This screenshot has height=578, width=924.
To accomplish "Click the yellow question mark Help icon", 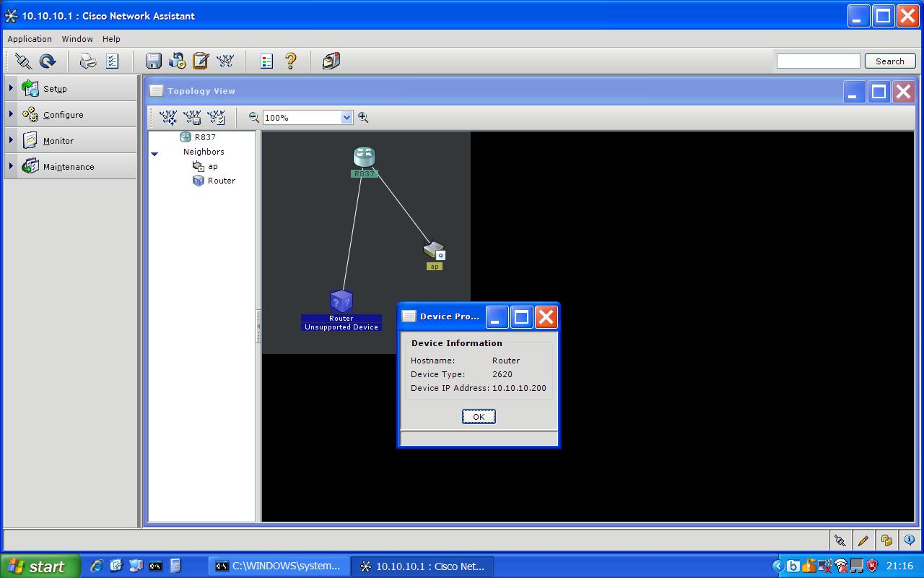I will 291,61.
